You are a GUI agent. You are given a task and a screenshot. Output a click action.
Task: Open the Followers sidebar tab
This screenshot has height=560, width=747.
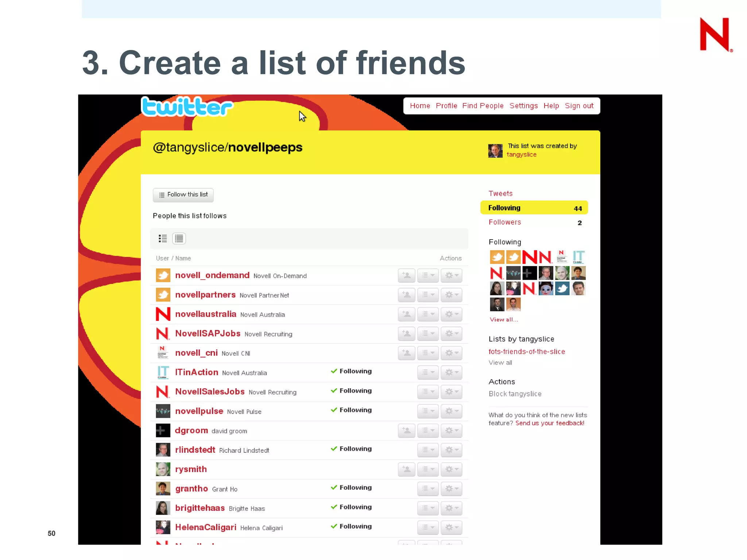click(x=505, y=222)
